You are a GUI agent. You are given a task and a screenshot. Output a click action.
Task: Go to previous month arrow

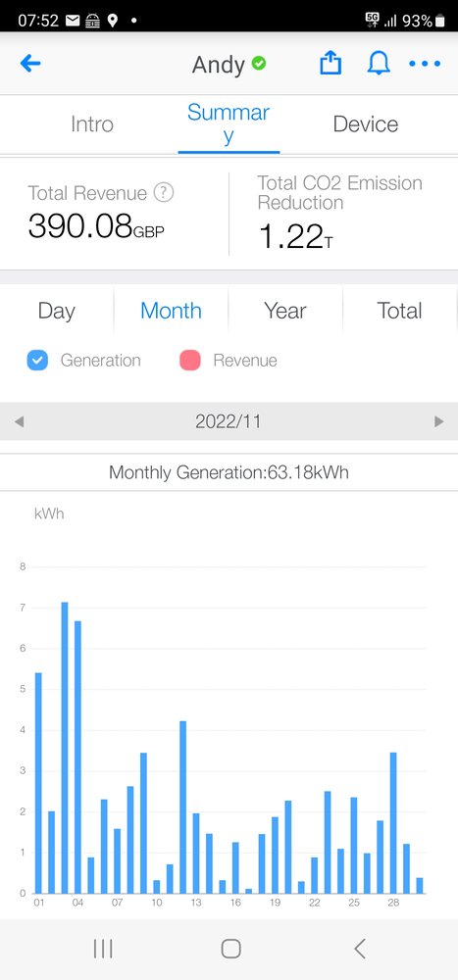click(x=19, y=421)
